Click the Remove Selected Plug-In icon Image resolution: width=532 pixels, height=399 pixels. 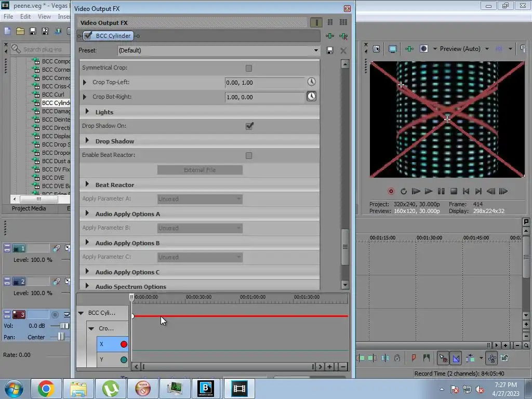(343, 36)
